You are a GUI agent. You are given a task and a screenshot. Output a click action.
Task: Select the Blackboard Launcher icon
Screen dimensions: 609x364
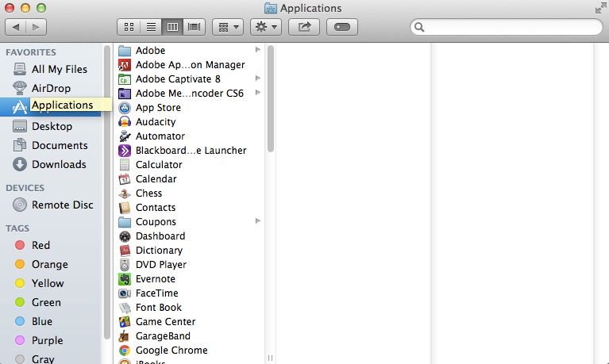[125, 151]
